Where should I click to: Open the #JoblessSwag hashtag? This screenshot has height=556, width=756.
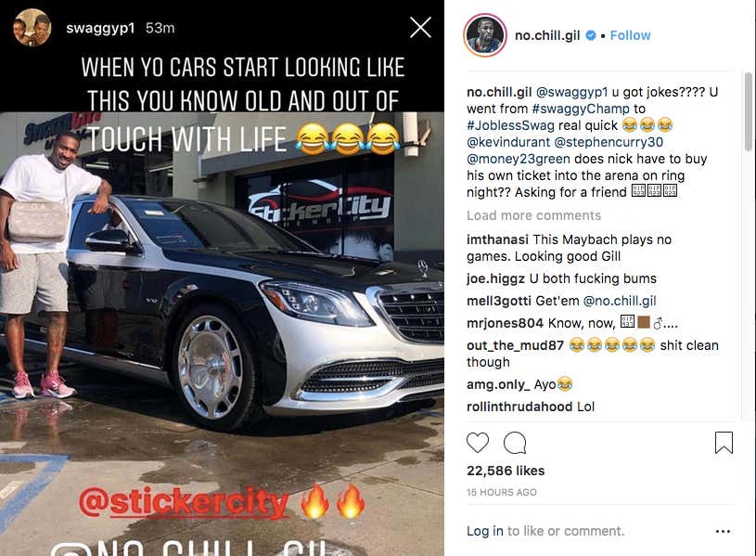click(510, 125)
